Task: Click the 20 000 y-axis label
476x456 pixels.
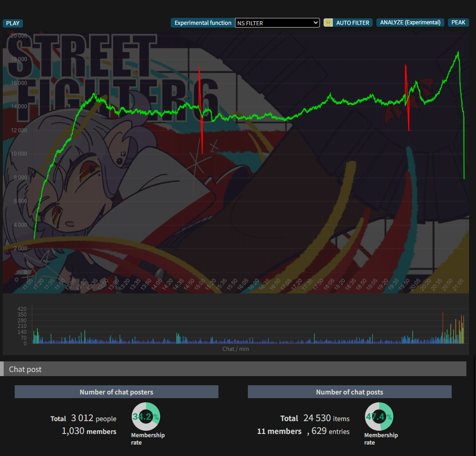Action: point(19,35)
